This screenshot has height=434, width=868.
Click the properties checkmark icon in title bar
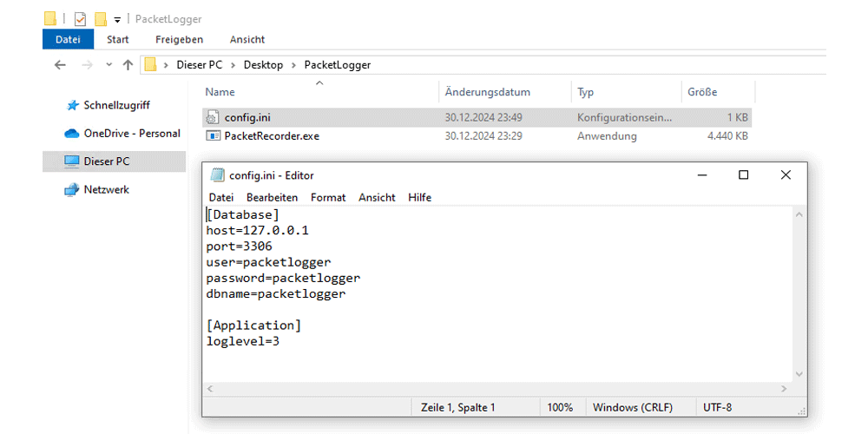80,19
